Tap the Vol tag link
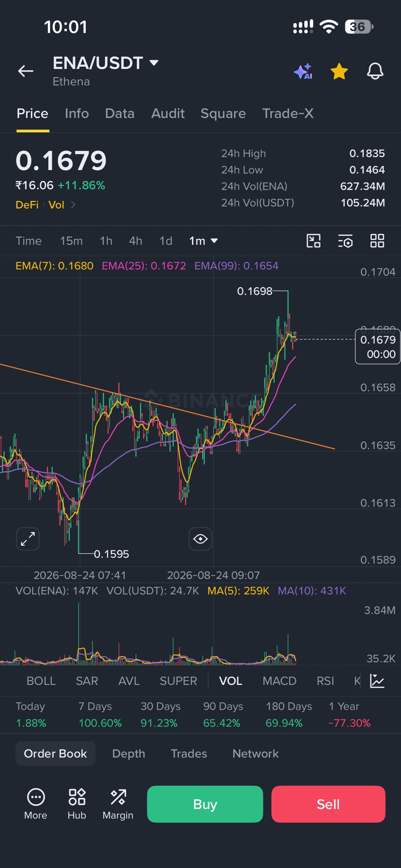401x868 pixels. click(x=56, y=205)
